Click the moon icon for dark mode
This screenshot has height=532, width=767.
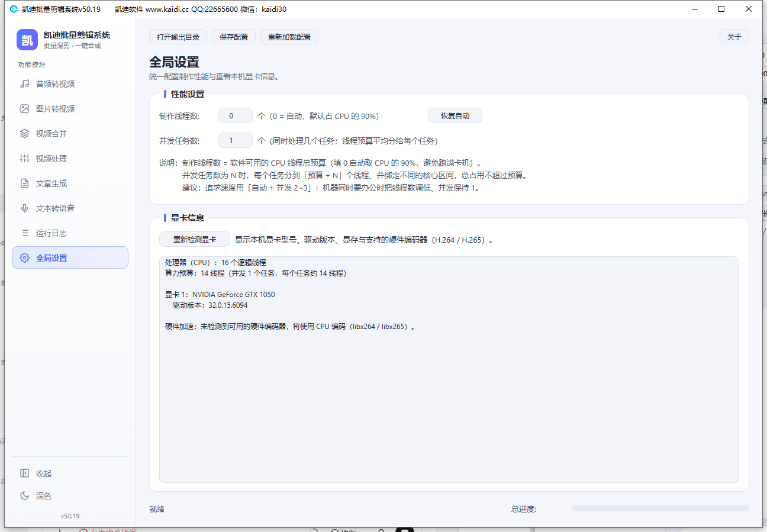25,496
